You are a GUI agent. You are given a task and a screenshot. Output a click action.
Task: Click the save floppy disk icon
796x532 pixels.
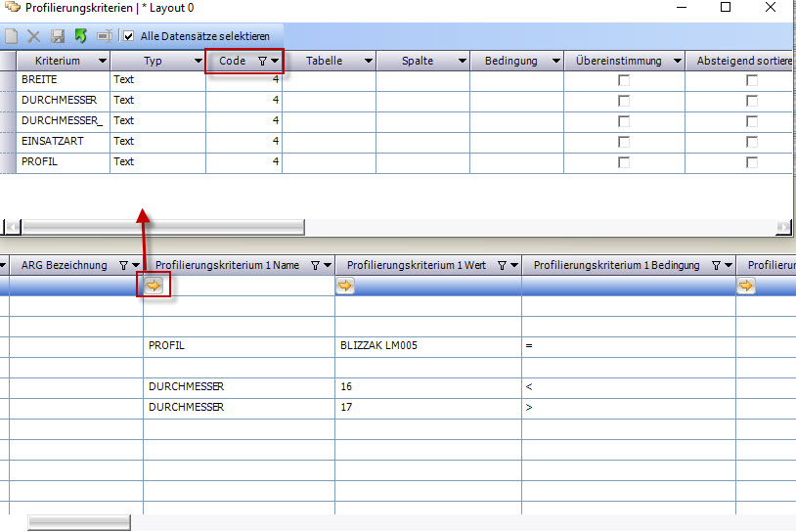pos(58,36)
